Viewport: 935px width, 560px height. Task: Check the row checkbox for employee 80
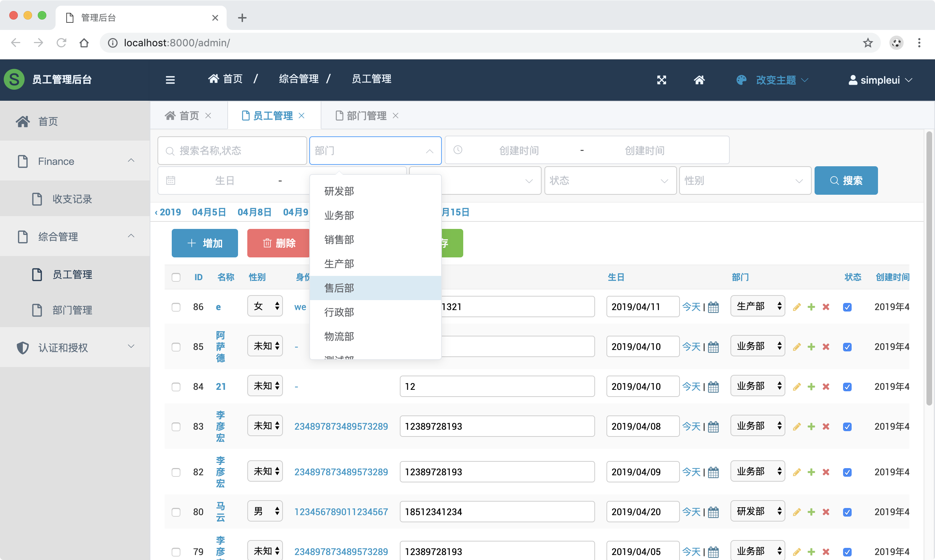176,512
